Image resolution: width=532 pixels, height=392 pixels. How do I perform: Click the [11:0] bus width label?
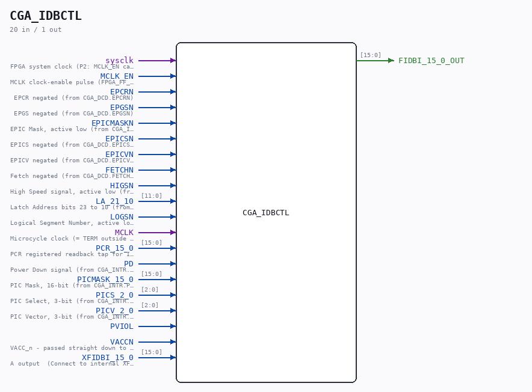tap(152, 195)
